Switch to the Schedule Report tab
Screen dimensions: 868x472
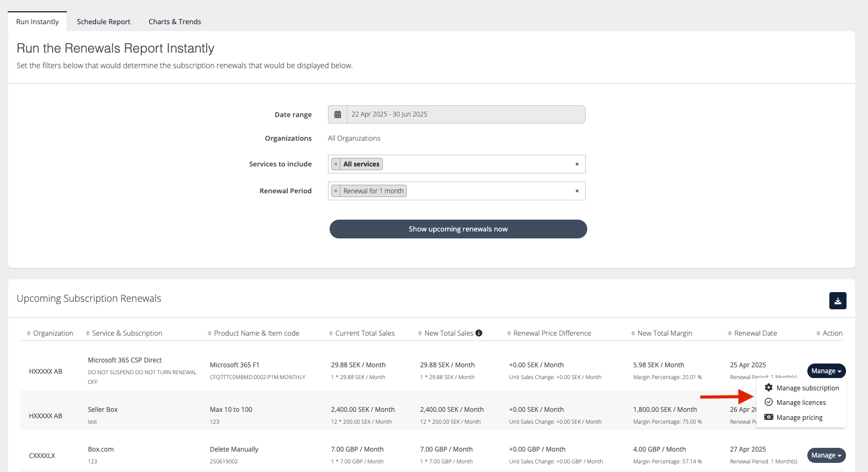click(104, 22)
